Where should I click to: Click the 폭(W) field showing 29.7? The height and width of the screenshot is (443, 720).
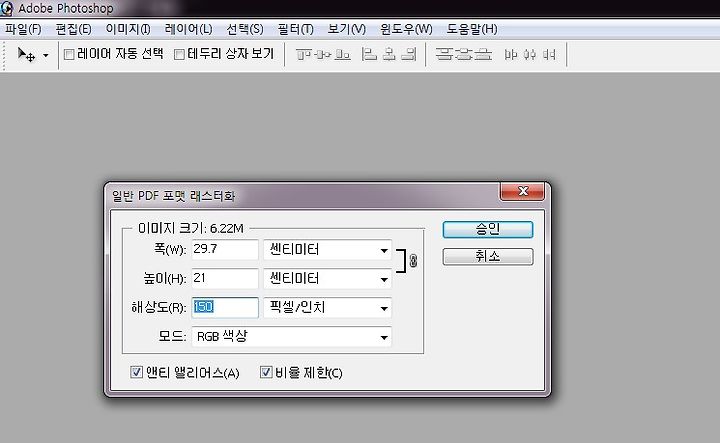[x=225, y=250]
